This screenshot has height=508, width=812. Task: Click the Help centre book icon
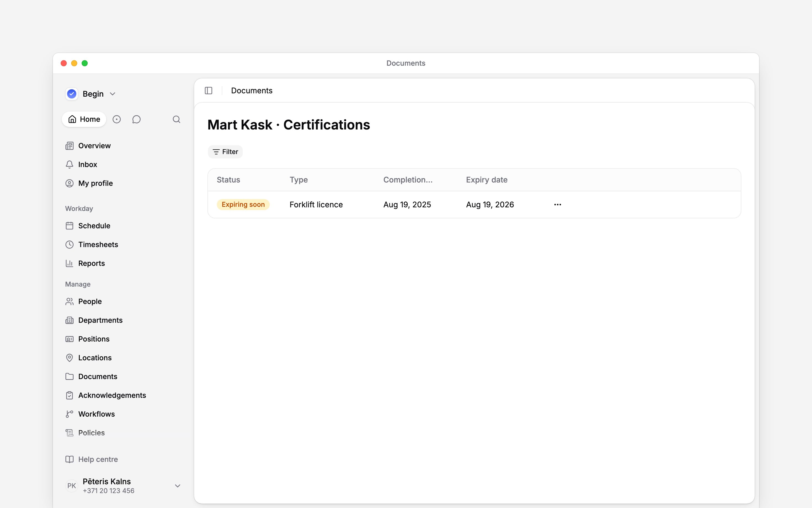coord(70,460)
